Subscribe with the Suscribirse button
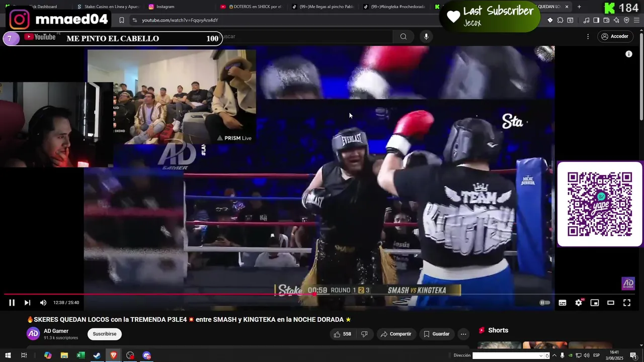This screenshot has width=644, height=362. 105,334
